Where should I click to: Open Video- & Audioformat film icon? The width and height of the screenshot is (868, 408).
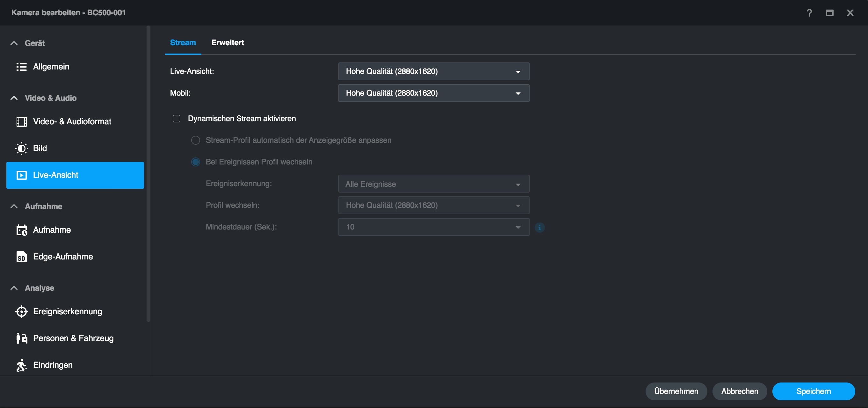(22, 121)
